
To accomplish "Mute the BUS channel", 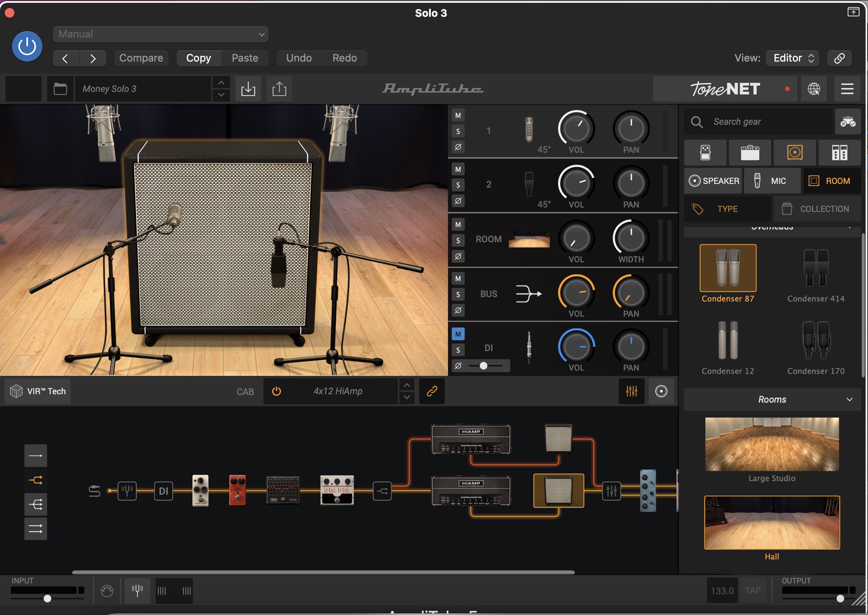I will [458, 279].
